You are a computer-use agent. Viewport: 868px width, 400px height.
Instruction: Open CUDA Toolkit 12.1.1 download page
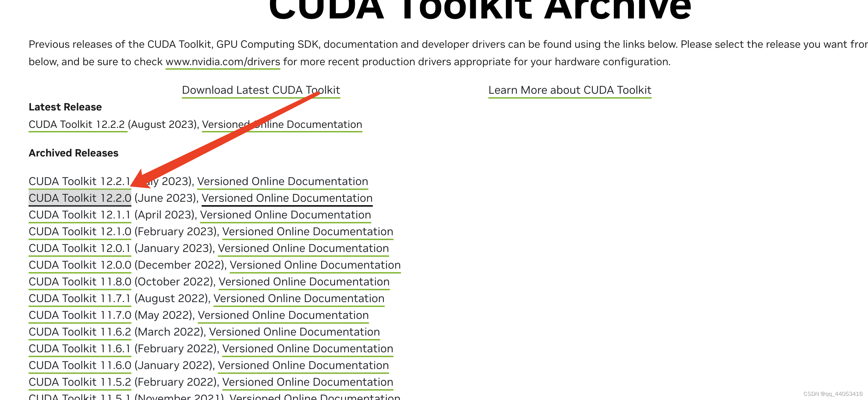[79, 215]
